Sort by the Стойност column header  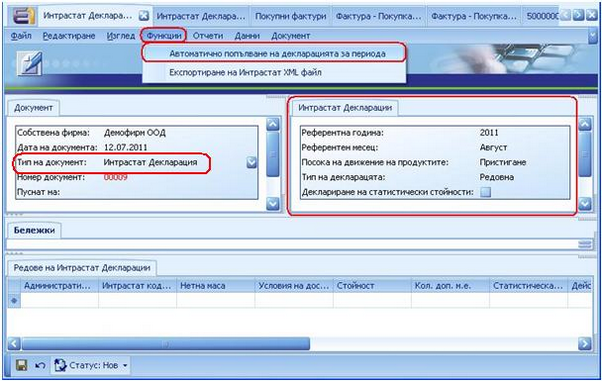point(372,286)
